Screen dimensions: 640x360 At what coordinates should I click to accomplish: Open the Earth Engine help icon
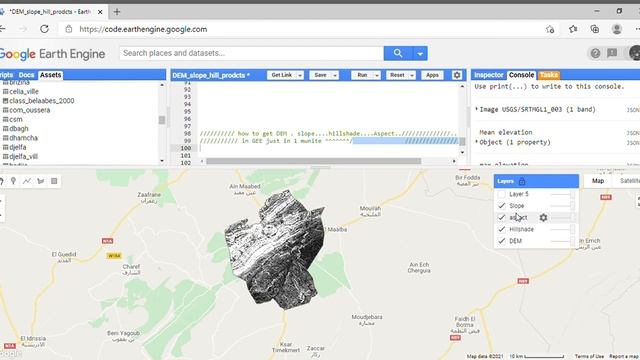[x=595, y=53]
